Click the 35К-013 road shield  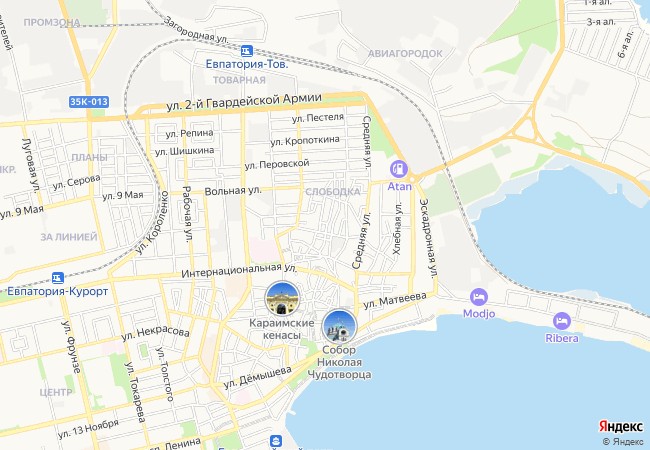point(89,102)
